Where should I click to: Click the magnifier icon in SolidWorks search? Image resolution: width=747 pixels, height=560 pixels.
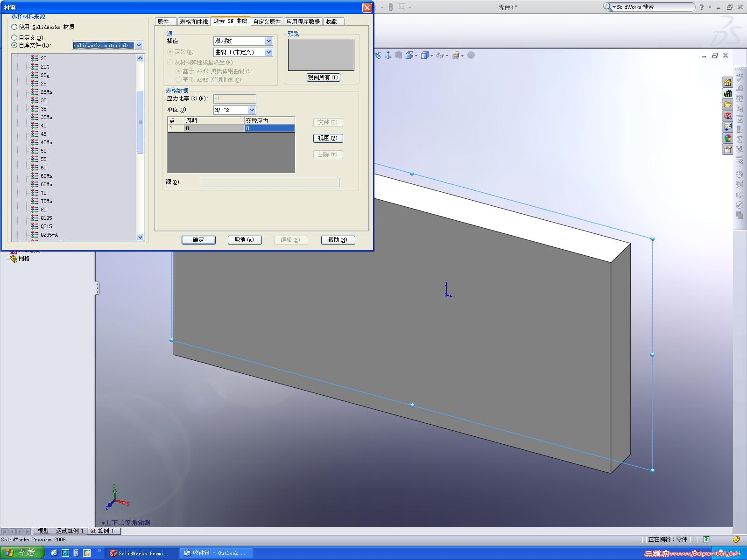(607, 7)
